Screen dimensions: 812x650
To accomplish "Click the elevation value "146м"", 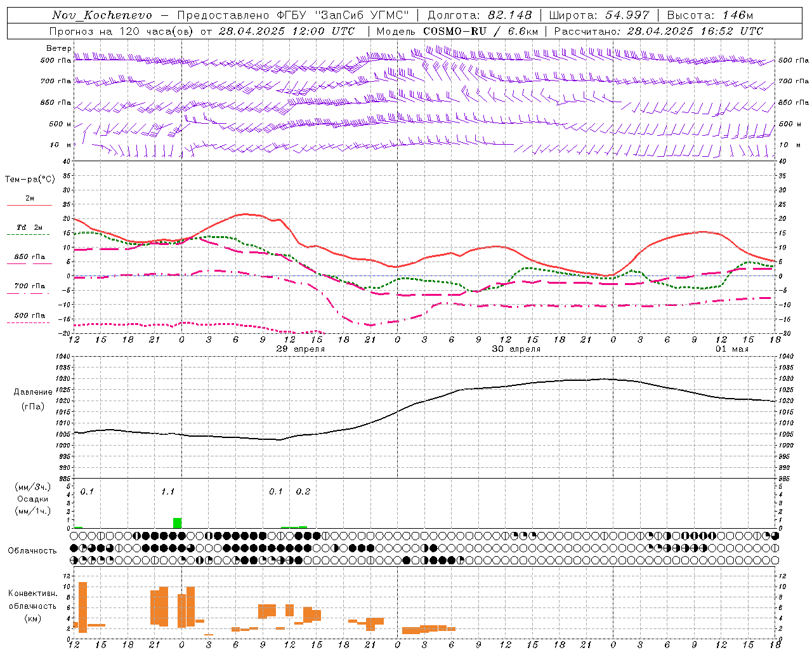I will coord(738,15).
